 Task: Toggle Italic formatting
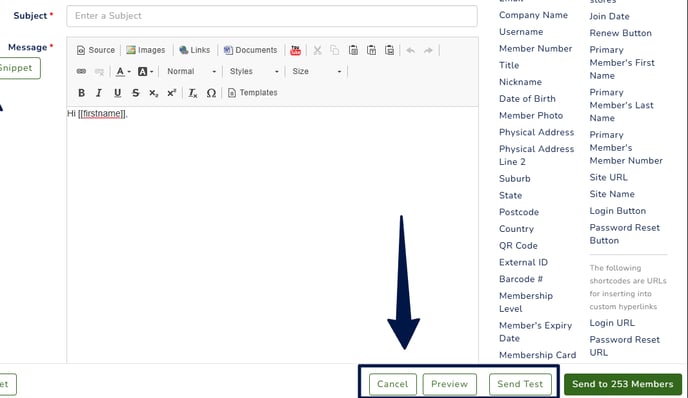(99, 93)
